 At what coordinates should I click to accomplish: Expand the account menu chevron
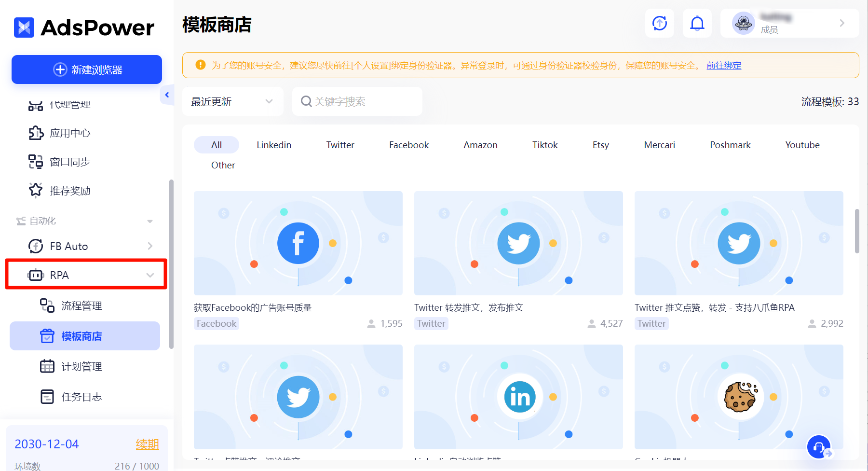coord(842,23)
